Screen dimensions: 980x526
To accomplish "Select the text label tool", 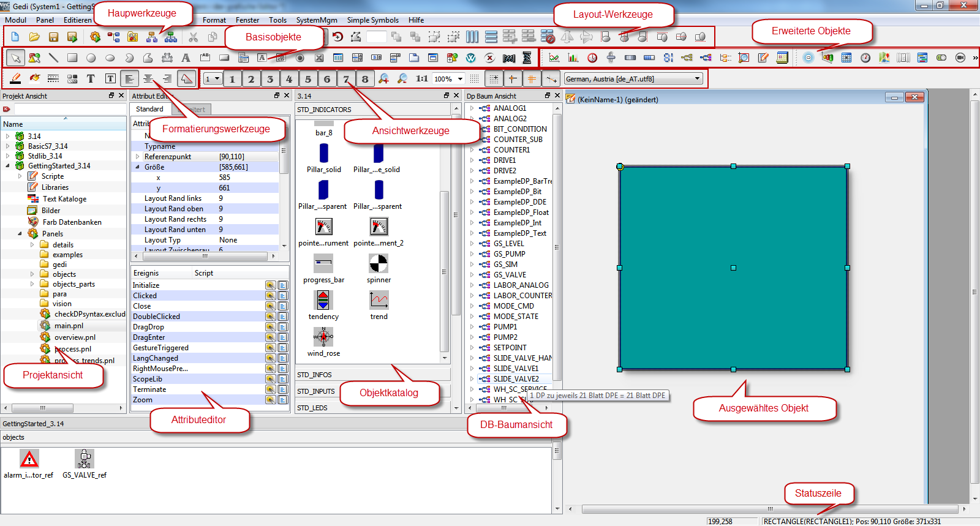I will coord(186,58).
